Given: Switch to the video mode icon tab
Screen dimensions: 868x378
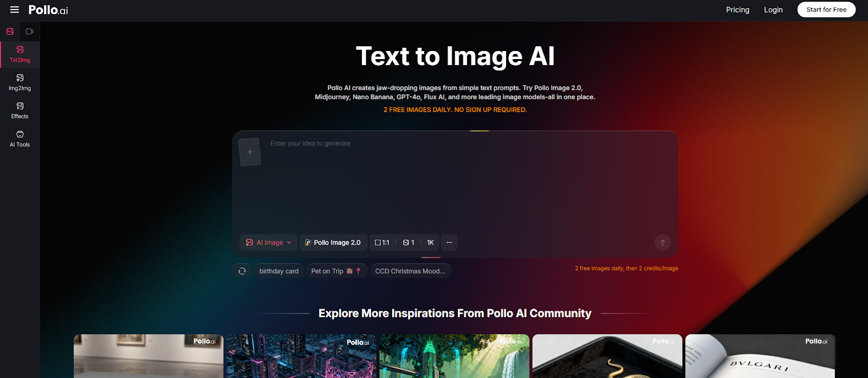Looking at the screenshot, I should point(30,31).
